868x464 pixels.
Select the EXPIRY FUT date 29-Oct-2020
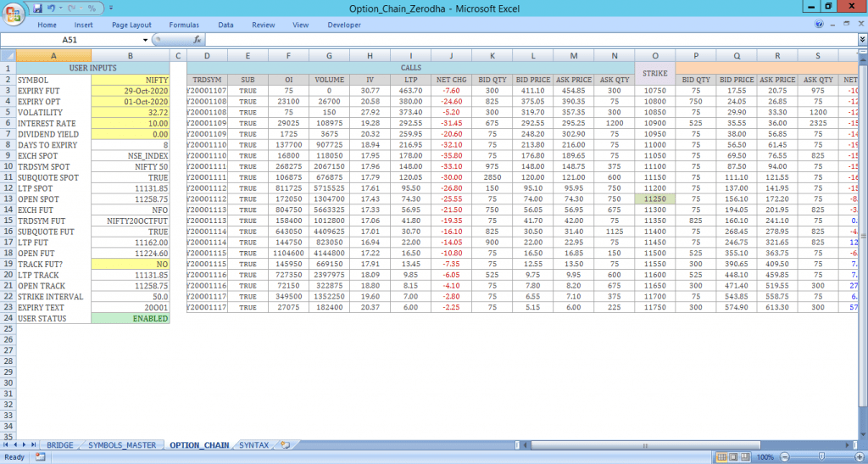click(131, 91)
